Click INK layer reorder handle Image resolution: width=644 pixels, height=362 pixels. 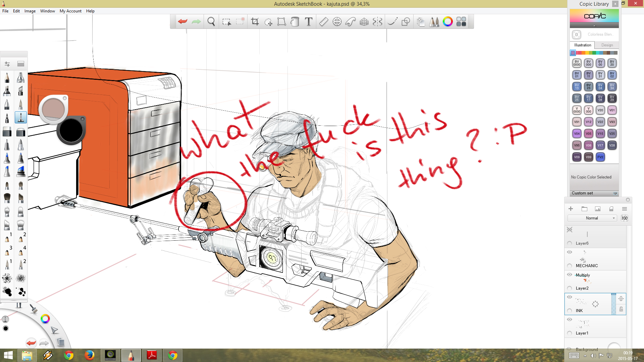pos(621,299)
